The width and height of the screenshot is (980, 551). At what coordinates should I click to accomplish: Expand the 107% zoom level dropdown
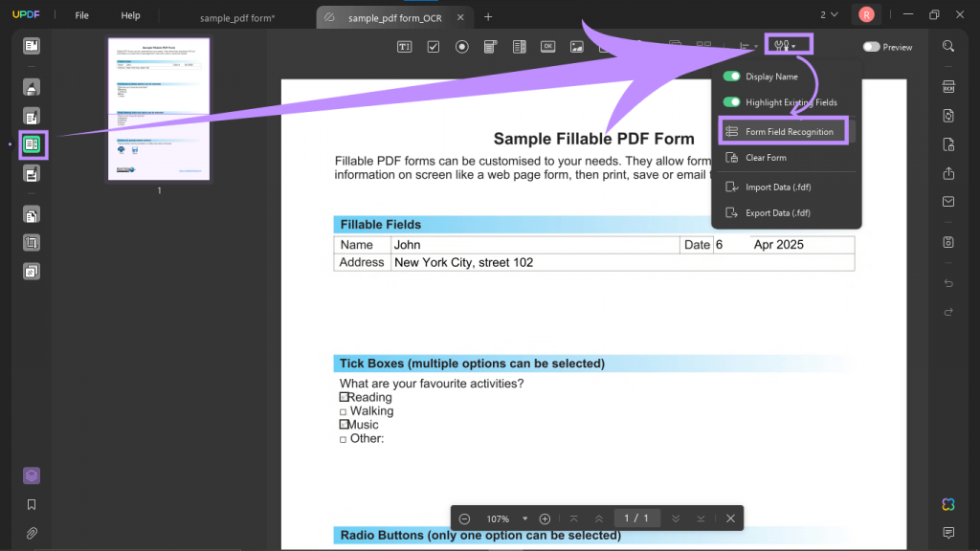525,518
